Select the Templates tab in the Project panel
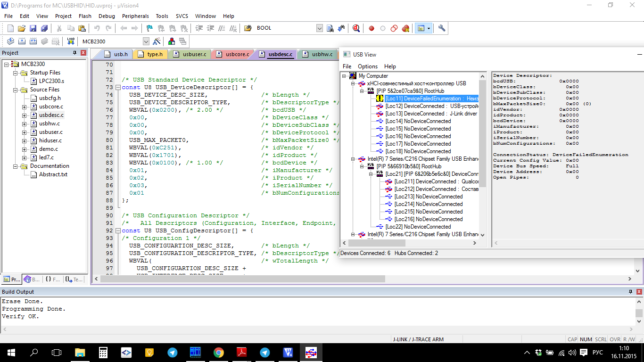Screen dimensions: 644x362 click(74, 279)
